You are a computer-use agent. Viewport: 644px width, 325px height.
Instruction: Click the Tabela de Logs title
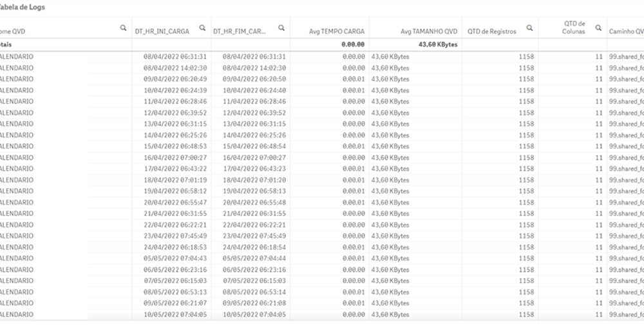pyautogui.click(x=22, y=6)
